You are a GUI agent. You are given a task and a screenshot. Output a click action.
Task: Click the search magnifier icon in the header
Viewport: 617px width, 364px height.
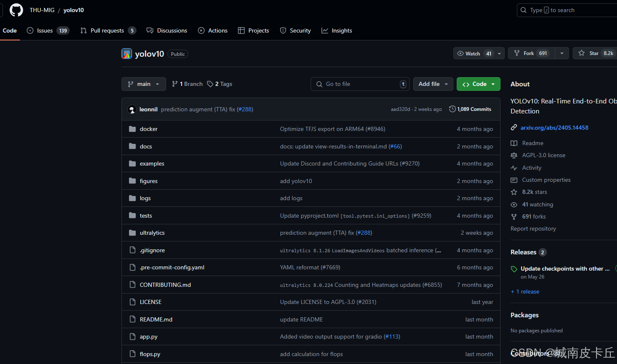pyautogui.click(x=523, y=10)
